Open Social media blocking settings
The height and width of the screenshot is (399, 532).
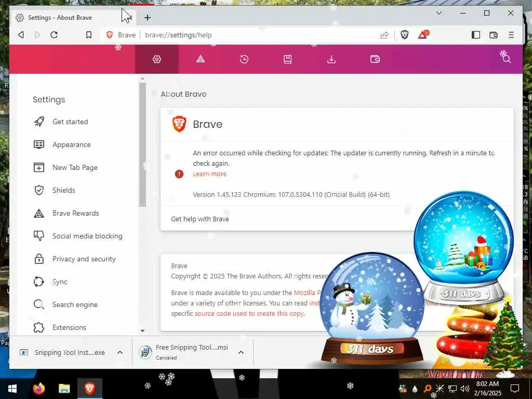coord(87,236)
